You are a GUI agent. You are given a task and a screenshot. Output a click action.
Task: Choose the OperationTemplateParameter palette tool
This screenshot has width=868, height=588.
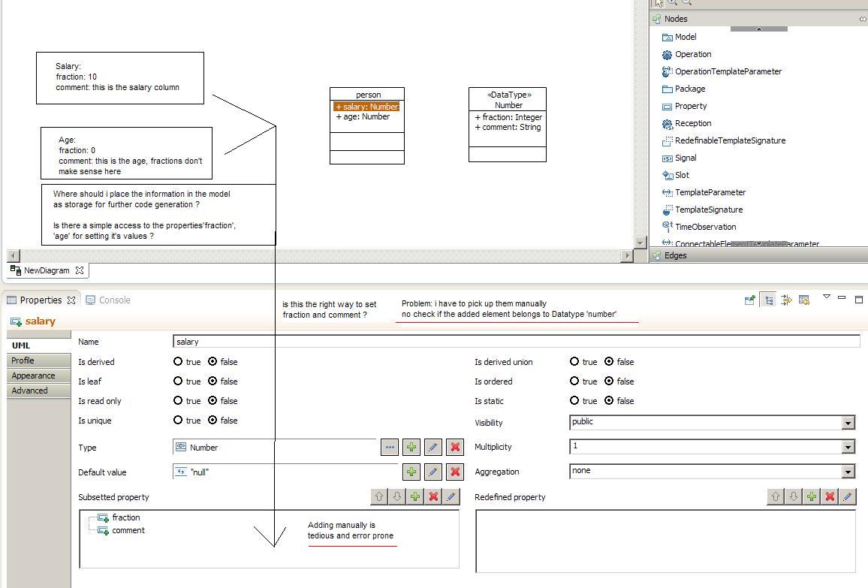(722, 71)
